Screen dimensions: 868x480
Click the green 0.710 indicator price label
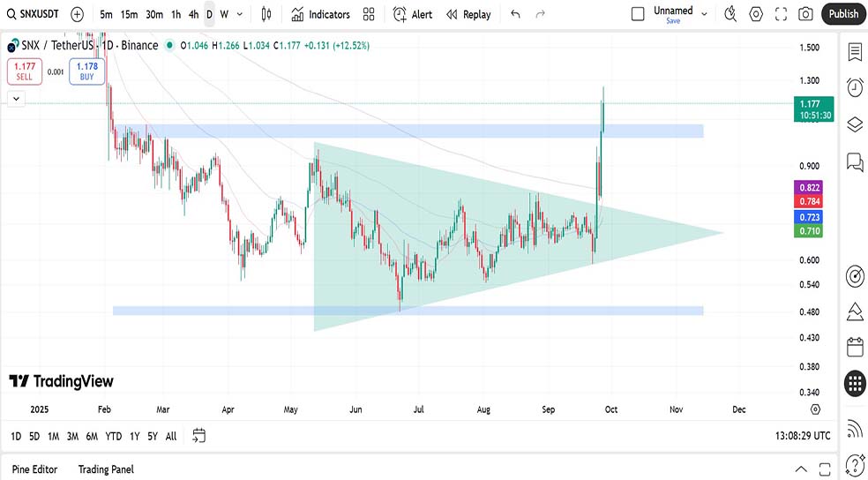(808, 231)
